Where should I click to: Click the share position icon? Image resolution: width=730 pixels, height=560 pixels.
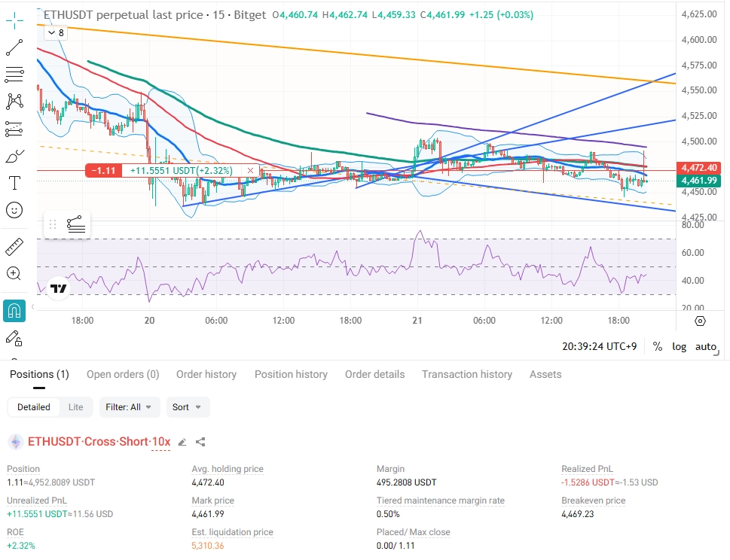[x=200, y=442]
